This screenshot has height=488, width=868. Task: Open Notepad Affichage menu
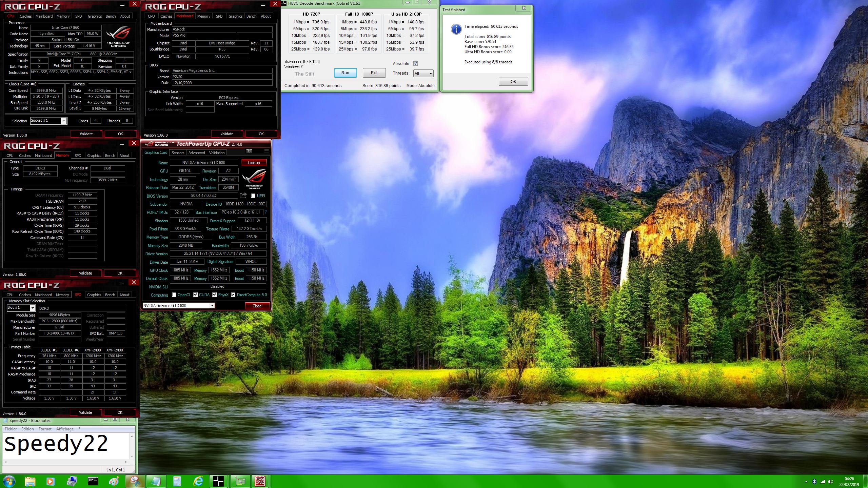point(65,429)
